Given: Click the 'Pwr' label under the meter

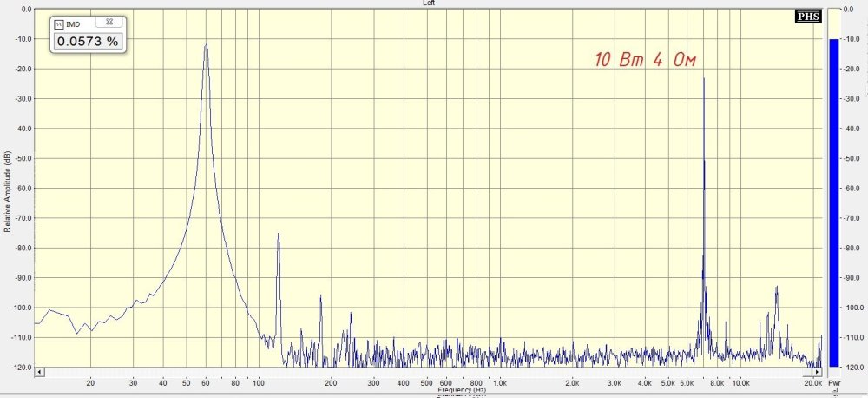Looking at the screenshot, I should 834,382.
